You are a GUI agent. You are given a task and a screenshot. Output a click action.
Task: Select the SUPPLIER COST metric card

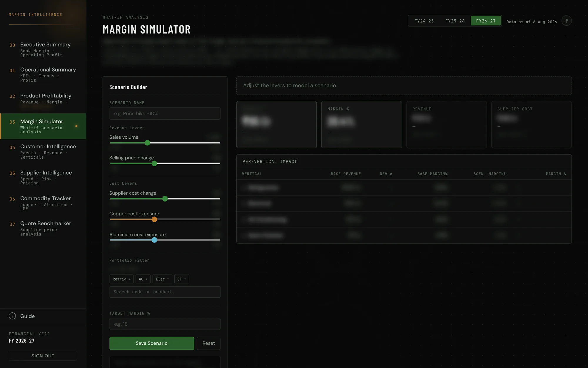tap(531, 125)
